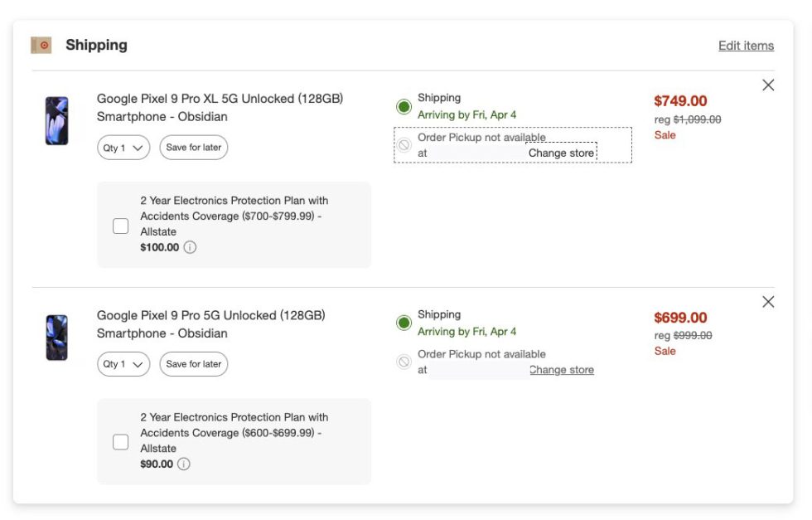Check the $100.00 protection plan checkbox
The width and height of the screenshot is (812, 520).
119,224
